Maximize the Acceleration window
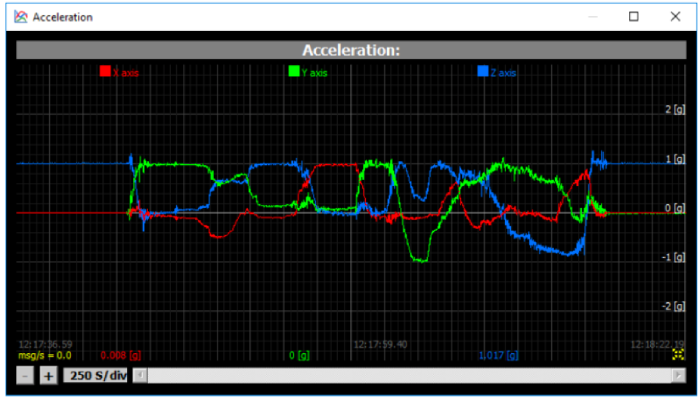This screenshot has height=400, width=700. click(x=633, y=17)
